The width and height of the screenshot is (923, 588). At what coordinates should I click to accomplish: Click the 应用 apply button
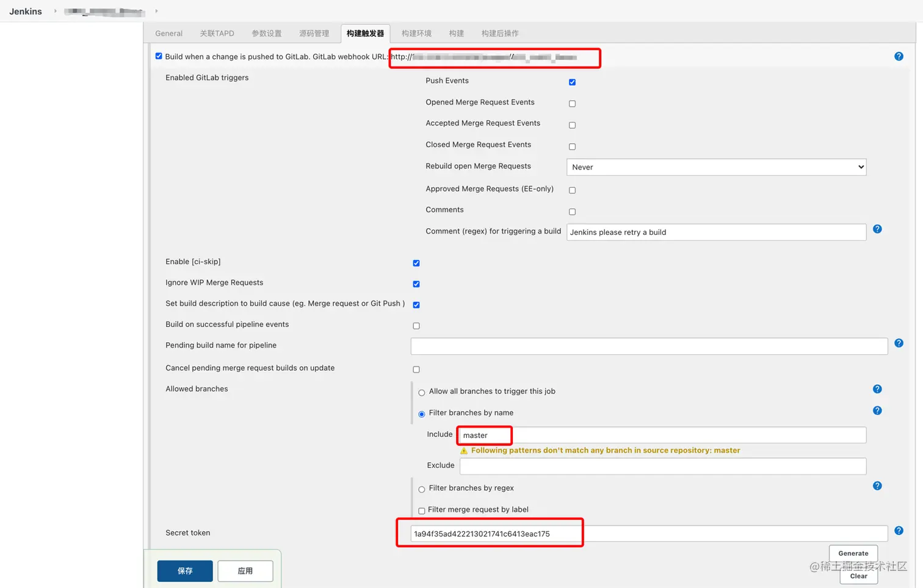point(245,571)
